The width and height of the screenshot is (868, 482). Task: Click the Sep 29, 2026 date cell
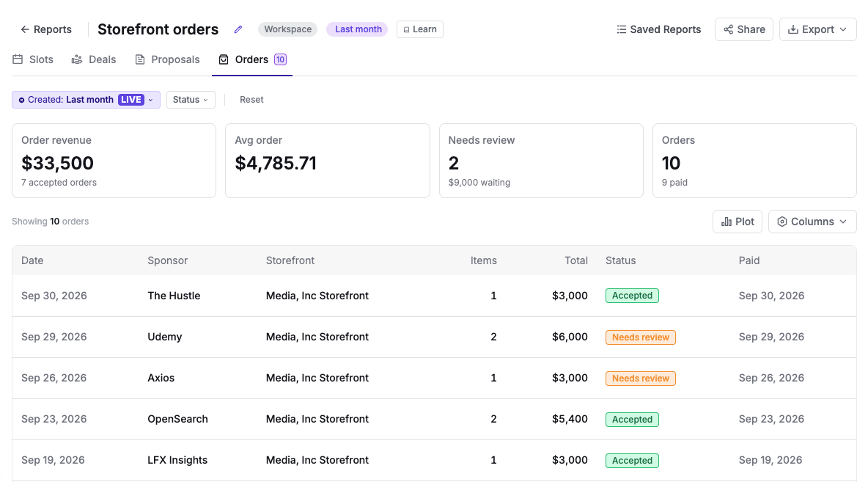coord(54,337)
